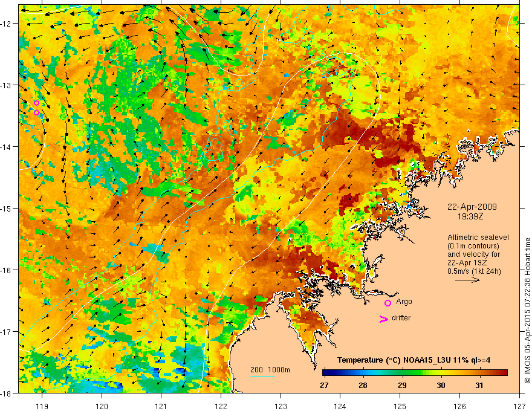Click the '200 1000m' bathymetry label
Image resolution: width=532 pixels, height=411 pixels.
(x=270, y=370)
